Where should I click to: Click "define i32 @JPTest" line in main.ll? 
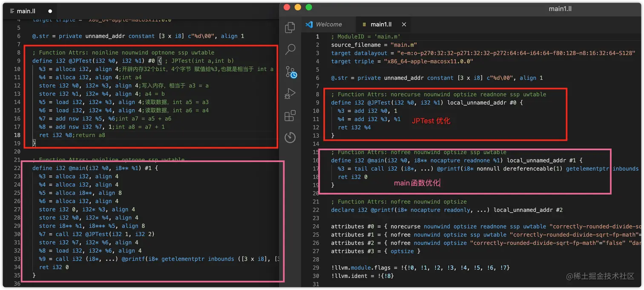click(133, 61)
